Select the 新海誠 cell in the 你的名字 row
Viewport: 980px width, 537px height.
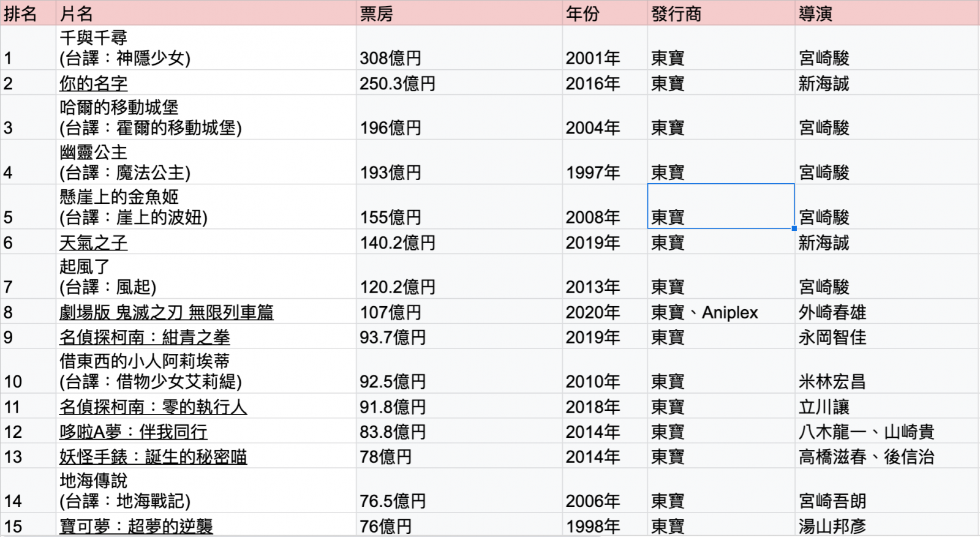click(x=888, y=83)
